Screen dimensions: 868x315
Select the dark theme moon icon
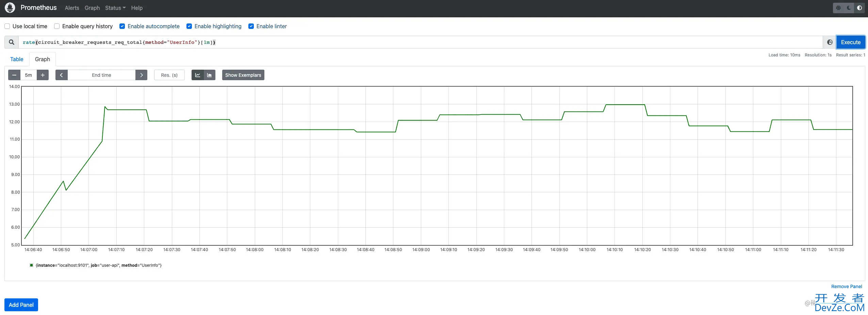tap(849, 8)
